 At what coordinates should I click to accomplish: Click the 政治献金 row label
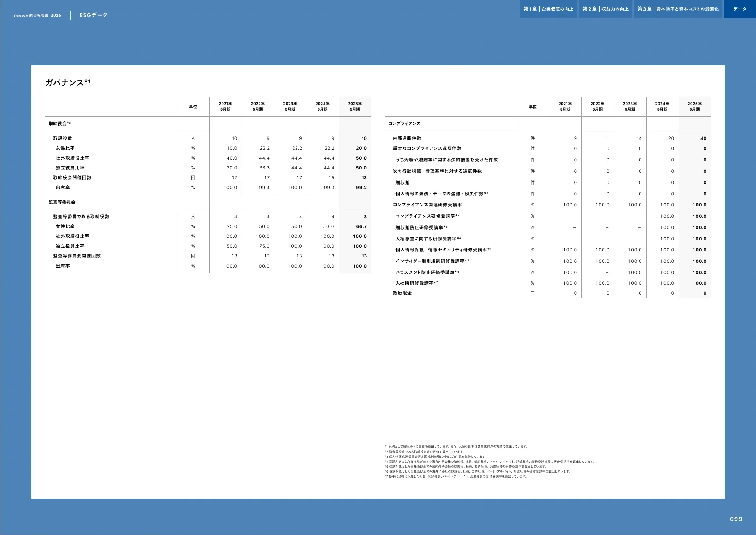(x=402, y=293)
